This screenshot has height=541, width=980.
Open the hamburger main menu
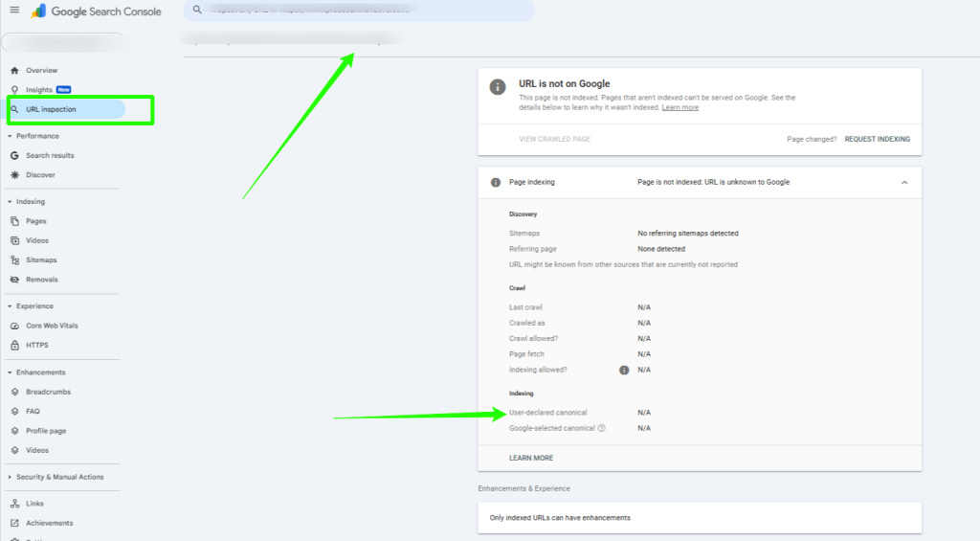(x=14, y=10)
